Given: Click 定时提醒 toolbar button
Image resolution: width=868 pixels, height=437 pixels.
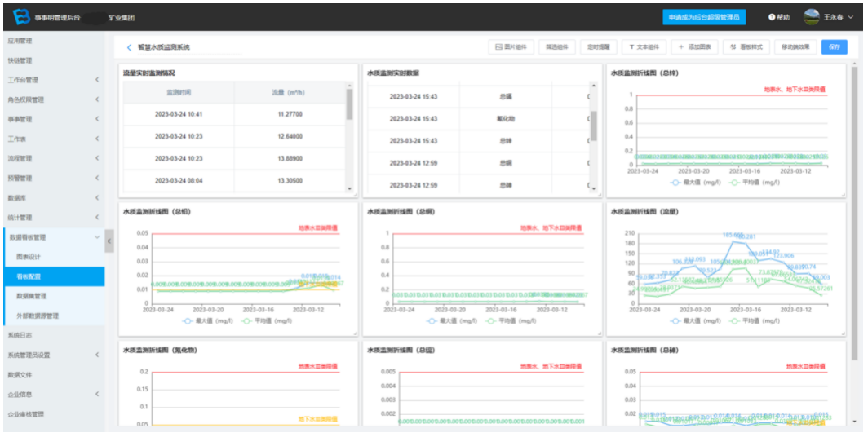Looking at the screenshot, I should click(599, 47).
